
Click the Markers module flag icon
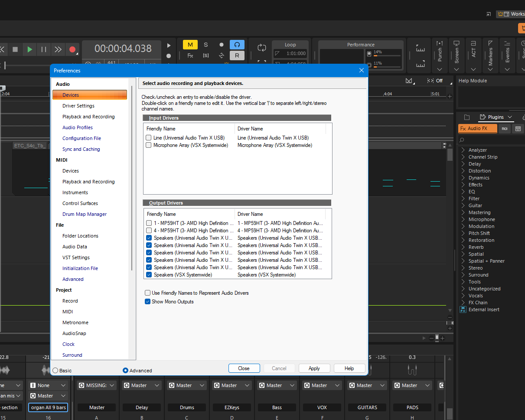tap(490, 43)
